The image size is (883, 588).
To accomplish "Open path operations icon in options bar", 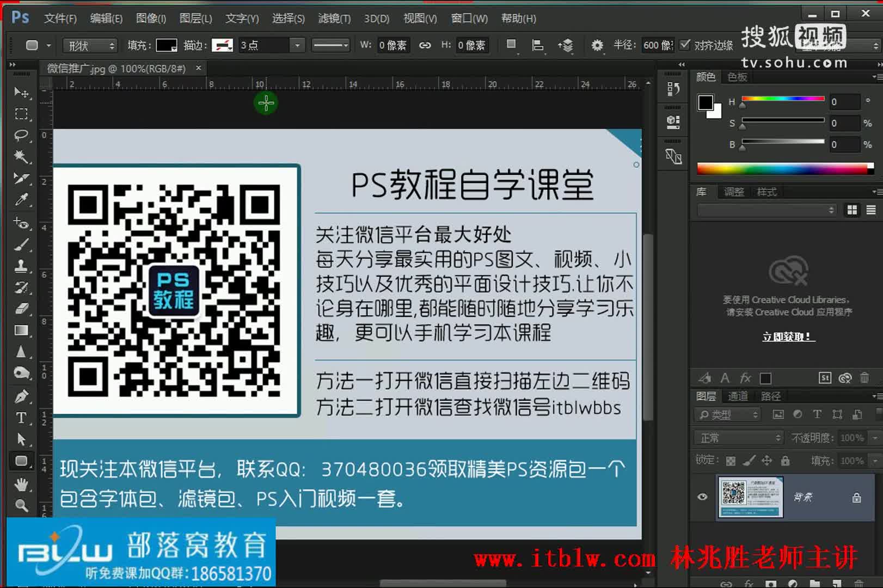I will 511,45.
